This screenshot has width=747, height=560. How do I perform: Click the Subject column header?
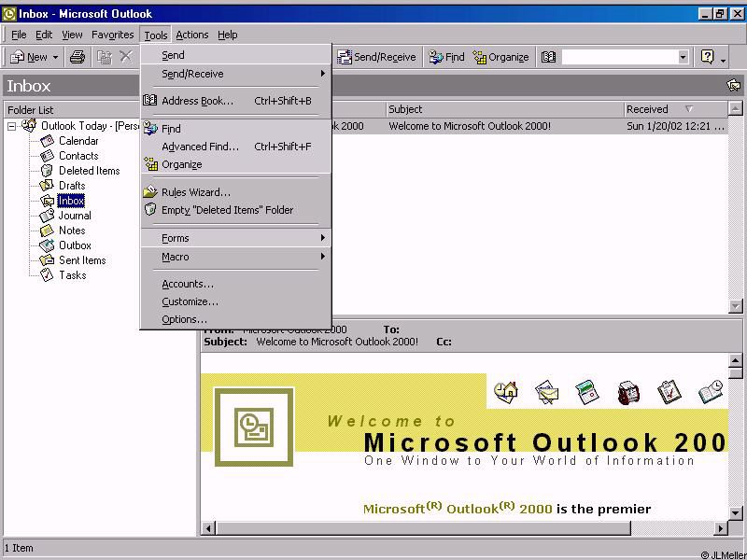(504, 109)
